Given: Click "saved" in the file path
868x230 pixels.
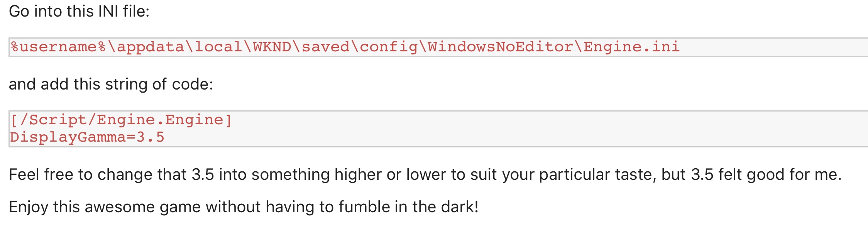Looking at the screenshot, I should coord(325,47).
